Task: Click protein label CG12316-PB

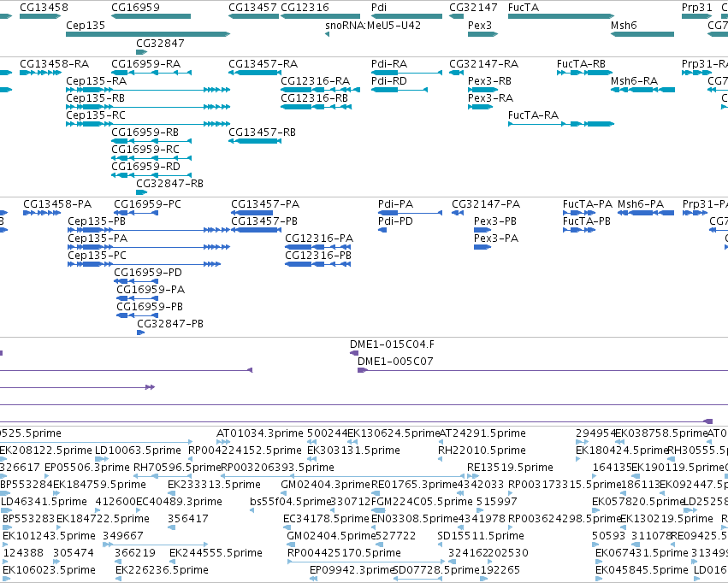Action: 318,256
